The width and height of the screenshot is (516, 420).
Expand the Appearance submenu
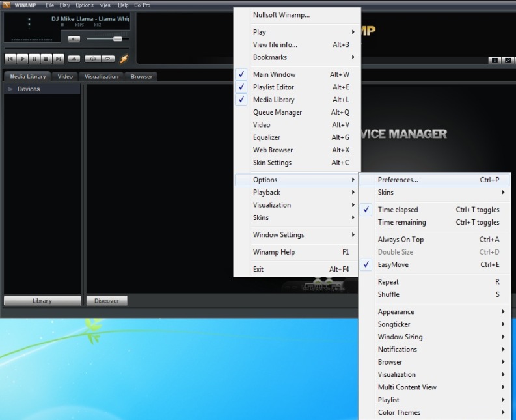coord(435,312)
